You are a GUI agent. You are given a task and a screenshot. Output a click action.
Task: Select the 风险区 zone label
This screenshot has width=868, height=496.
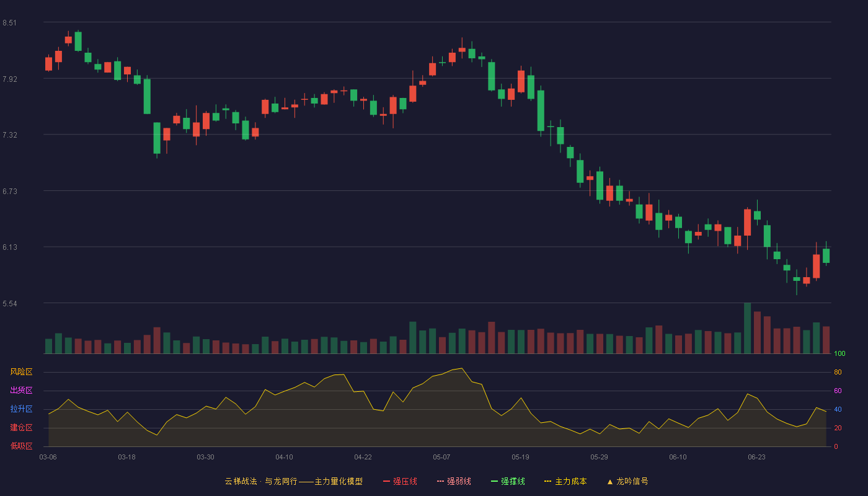tap(22, 372)
